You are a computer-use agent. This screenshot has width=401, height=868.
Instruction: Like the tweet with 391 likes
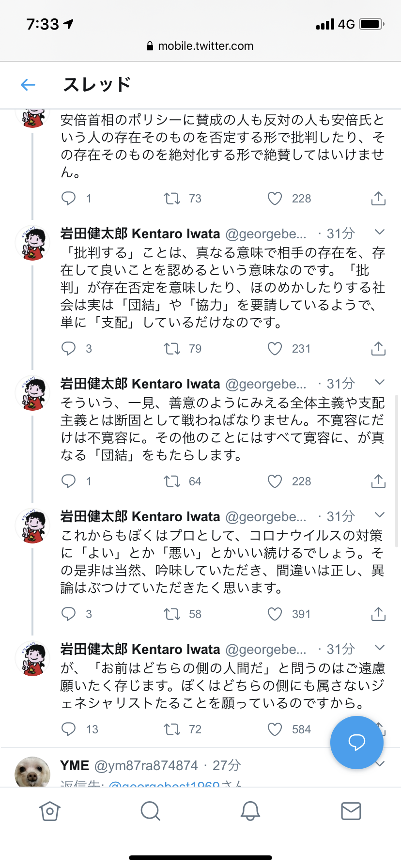[275, 614]
